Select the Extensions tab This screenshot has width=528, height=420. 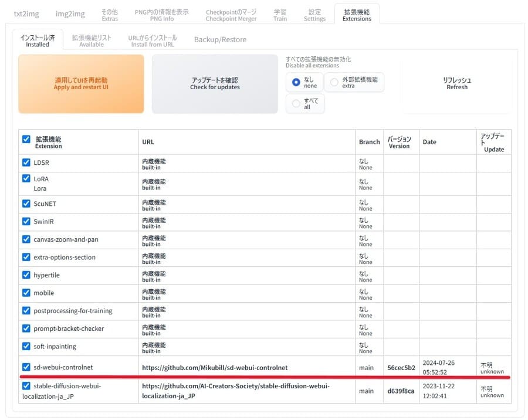pos(357,15)
